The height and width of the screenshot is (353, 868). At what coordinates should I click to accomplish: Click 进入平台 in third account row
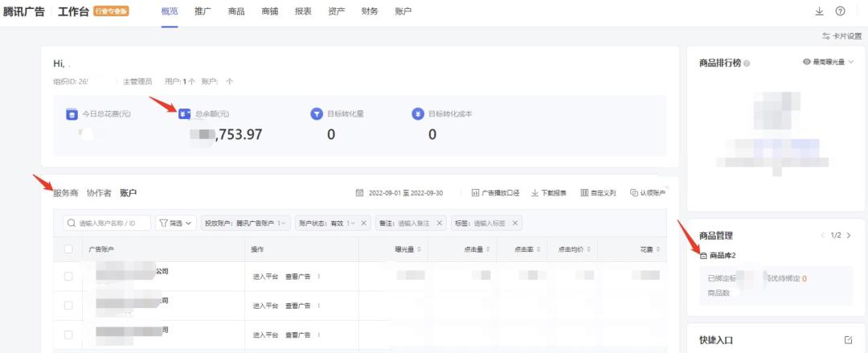[x=266, y=335]
